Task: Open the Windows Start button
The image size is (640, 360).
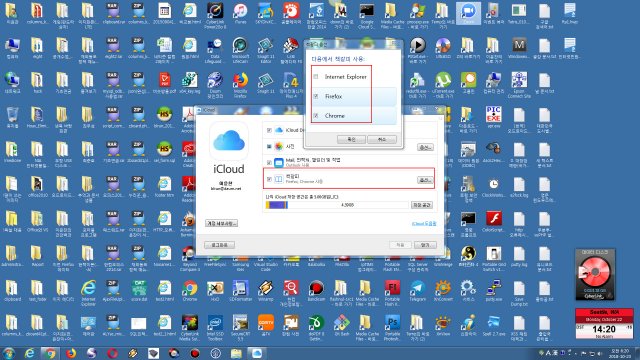Action: [x=9, y=353]
